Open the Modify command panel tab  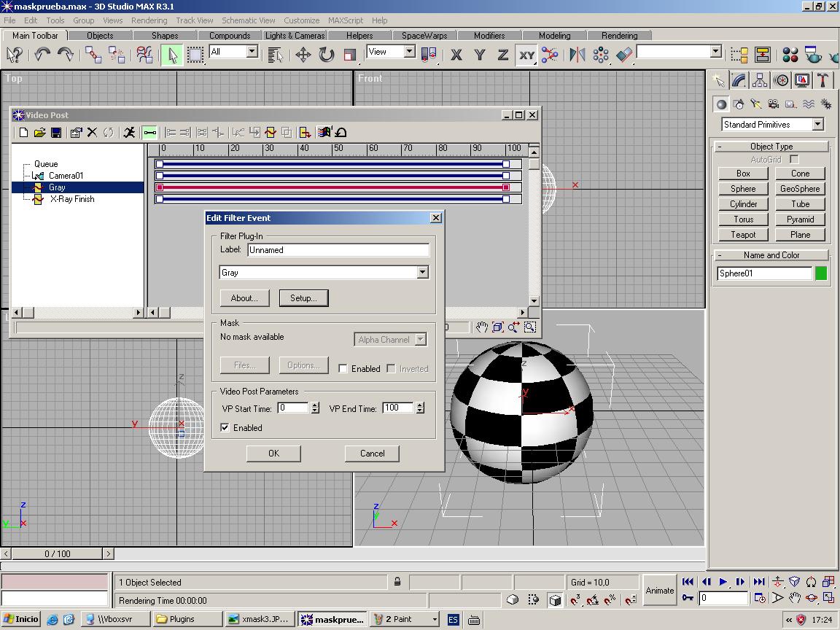click(x=739, y=80)
